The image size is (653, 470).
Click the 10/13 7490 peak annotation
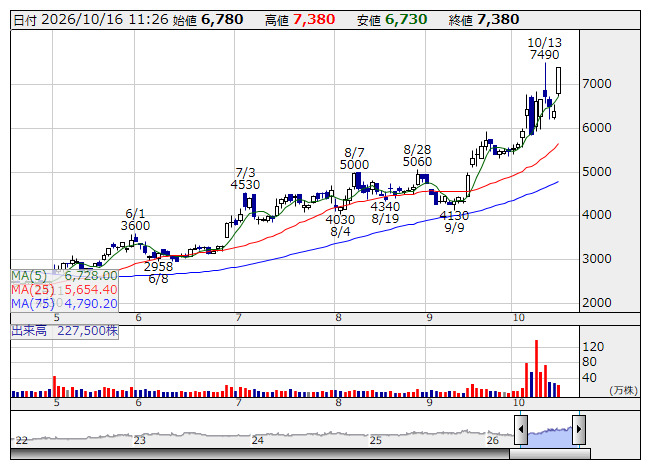(x=545, y=49)
